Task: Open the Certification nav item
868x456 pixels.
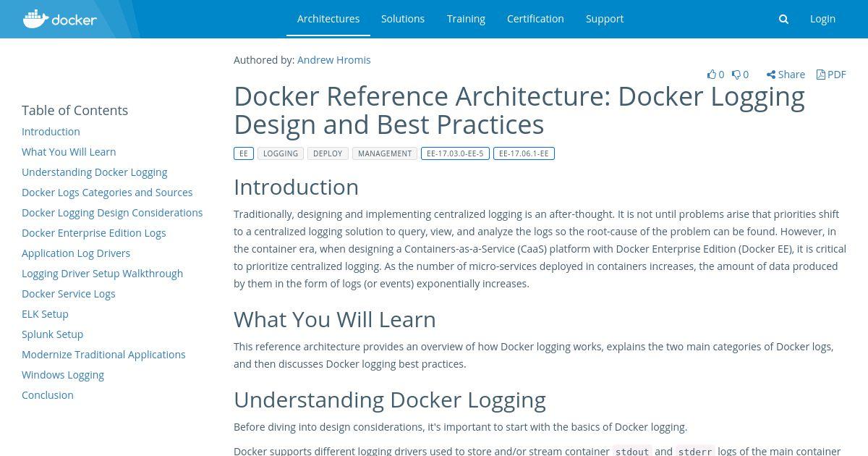Action: coord(535,19)
